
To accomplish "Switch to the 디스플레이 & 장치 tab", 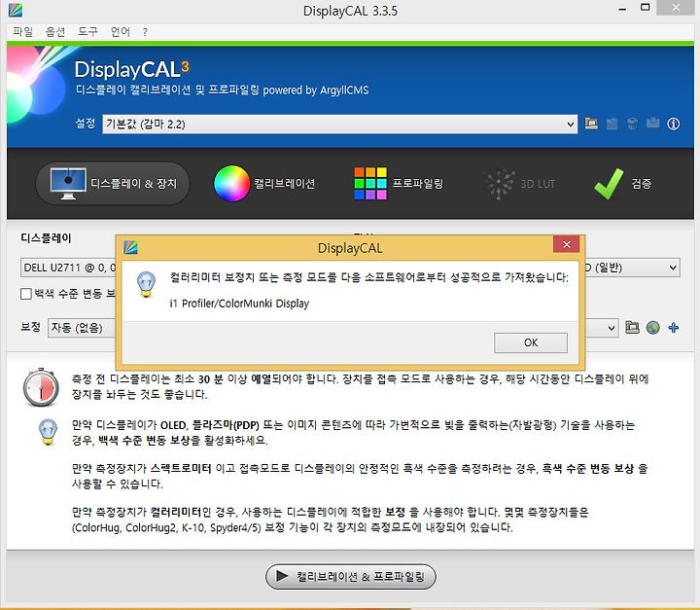I will 113,184.
